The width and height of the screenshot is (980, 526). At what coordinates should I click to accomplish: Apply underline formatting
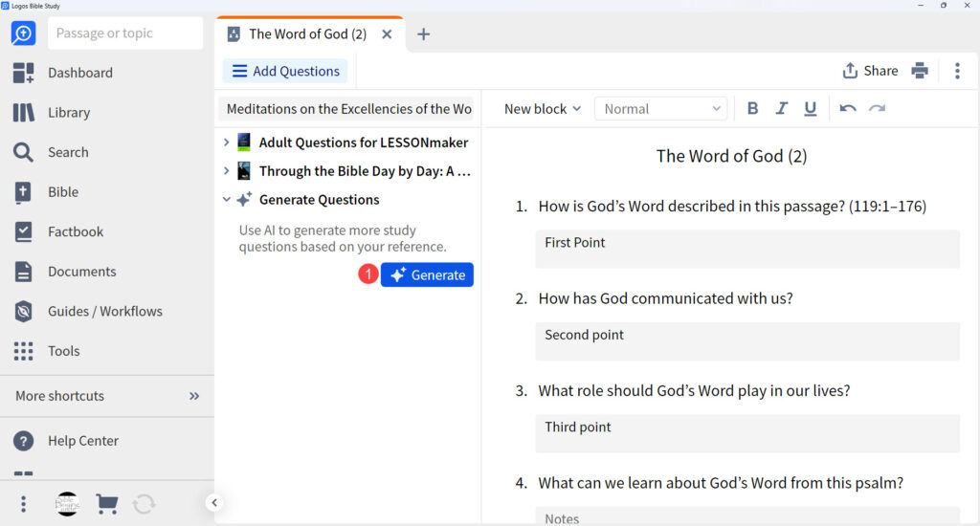(810, 109)
